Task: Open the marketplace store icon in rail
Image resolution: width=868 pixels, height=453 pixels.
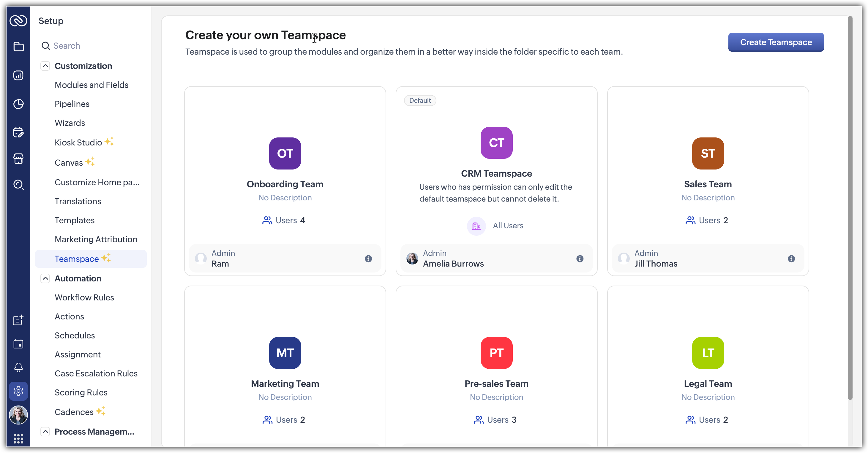Action: tap(18, 159)
